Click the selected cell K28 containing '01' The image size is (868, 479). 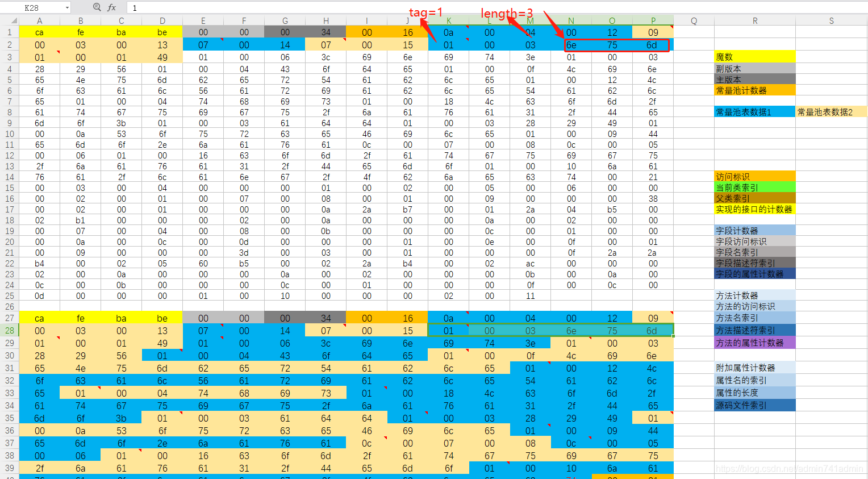tap(449, 331)
